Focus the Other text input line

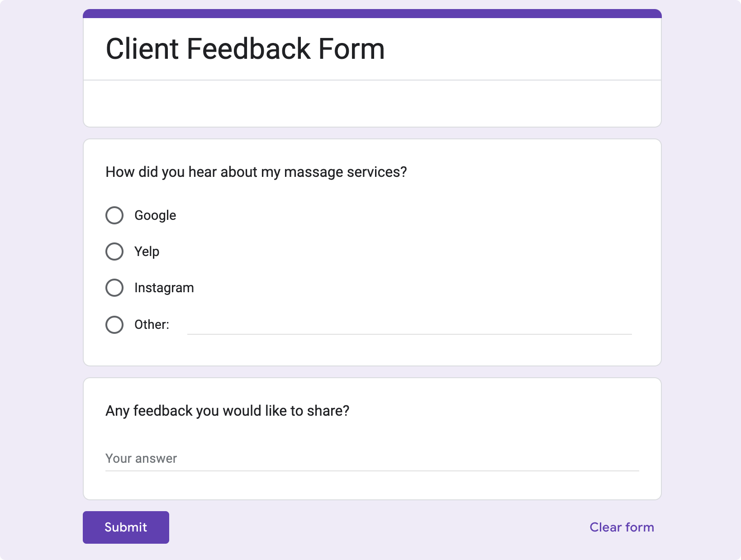(x=409, y=325)
